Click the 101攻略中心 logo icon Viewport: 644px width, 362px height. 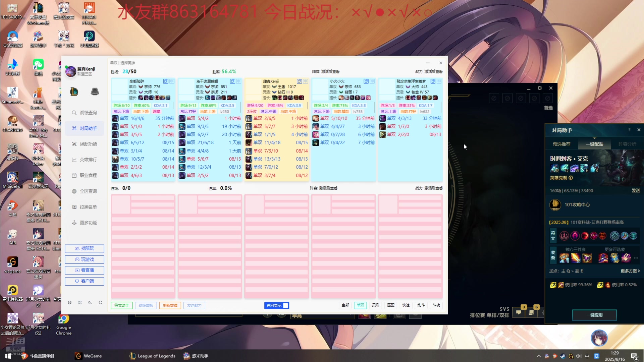pyautogui.click(x=555, y=204)
